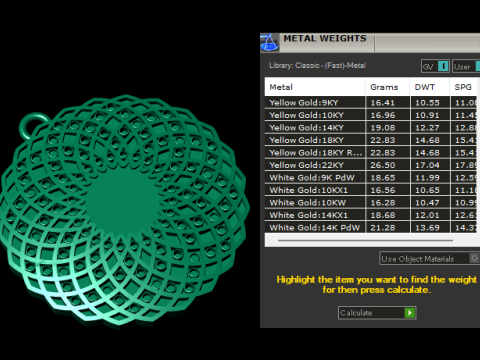Click the Calculate button
The height and width of the screenshot is (360, 480).
[x=377, y=313]
